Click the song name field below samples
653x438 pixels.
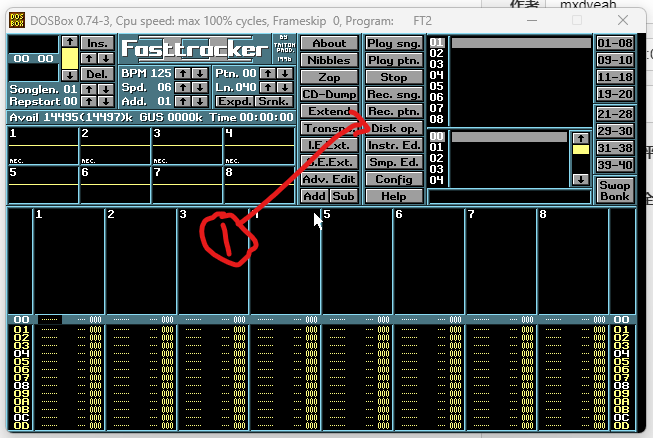tap(510, 197)
